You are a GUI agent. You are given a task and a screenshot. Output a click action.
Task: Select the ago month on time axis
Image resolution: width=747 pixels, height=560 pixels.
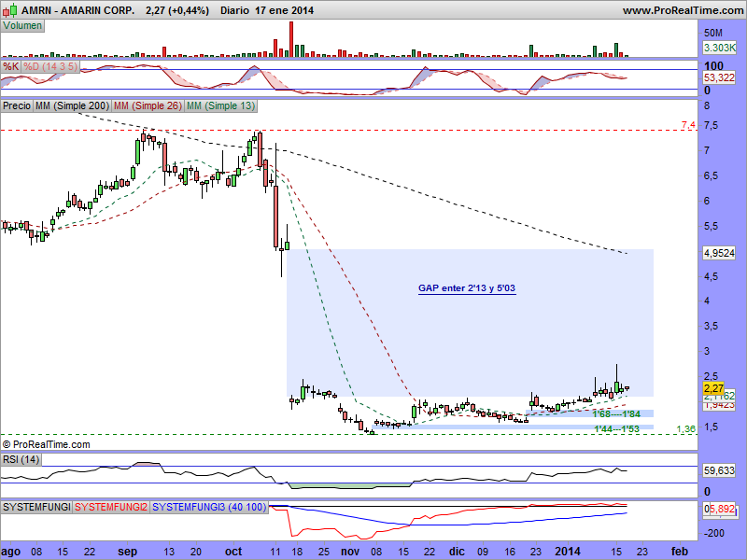click(11, 552)
